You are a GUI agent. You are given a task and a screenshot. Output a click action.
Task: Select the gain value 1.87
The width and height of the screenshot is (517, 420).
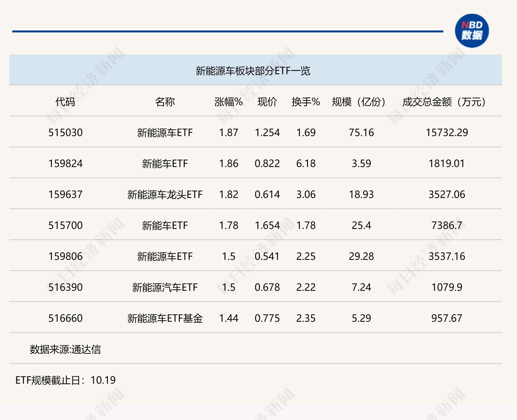(x=229, y=133)
